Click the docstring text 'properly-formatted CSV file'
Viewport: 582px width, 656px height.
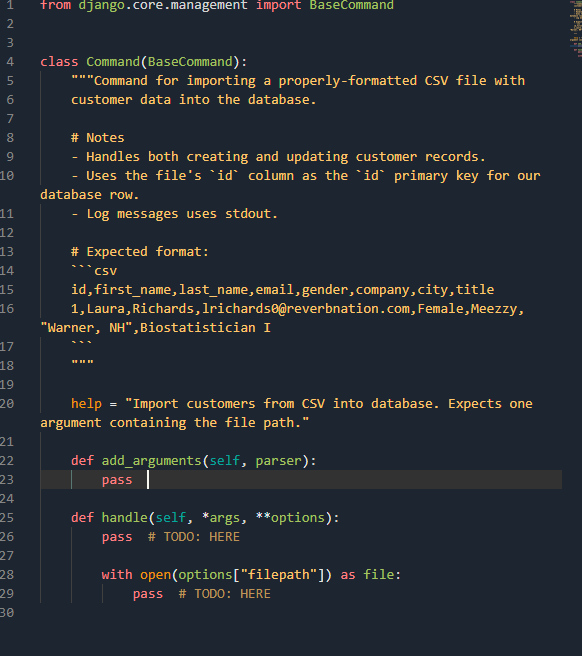pos(382,81)
